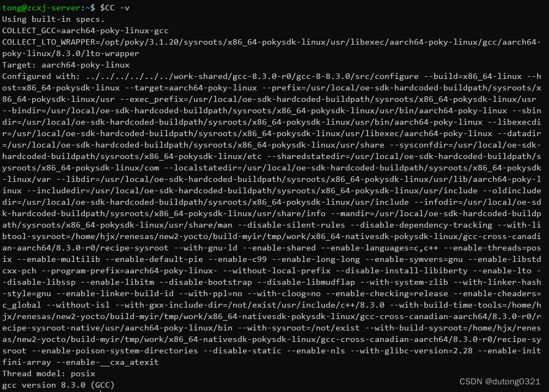The width and height of the screenshot is (549, 392).
Task: Click the 'Configured with:' label
Action: pos(41,76)
